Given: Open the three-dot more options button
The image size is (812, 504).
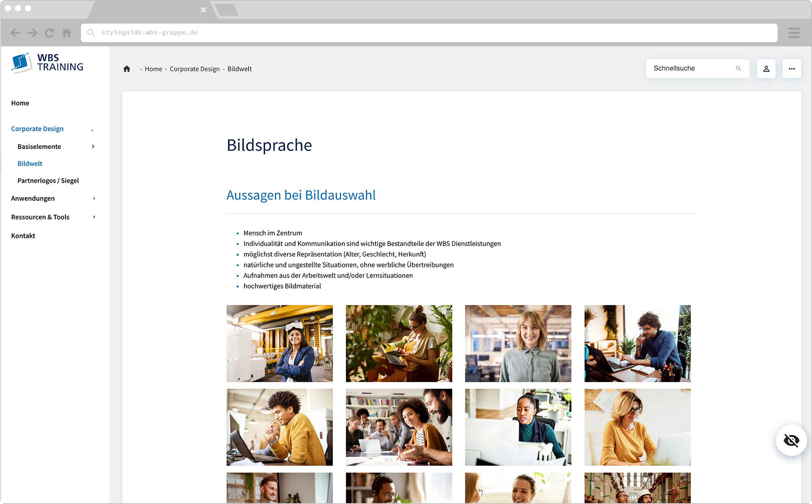Looking at the screenshot, I should [x=792, y=69].
